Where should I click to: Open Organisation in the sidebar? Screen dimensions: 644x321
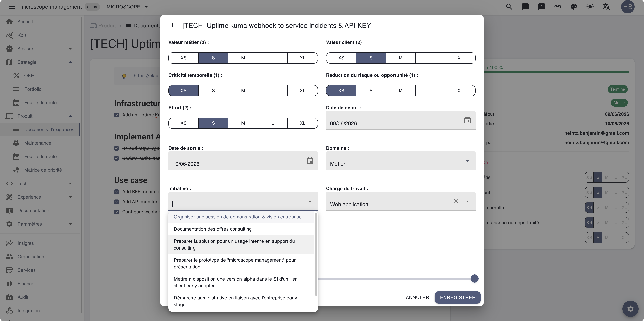[31, 257]
